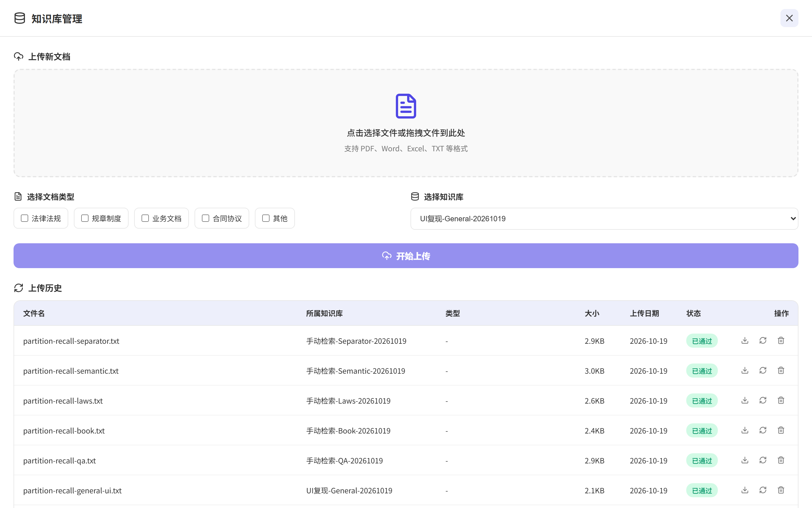
Task: Select file name partition-recall-semantic.txt
Action: point(71,371)
